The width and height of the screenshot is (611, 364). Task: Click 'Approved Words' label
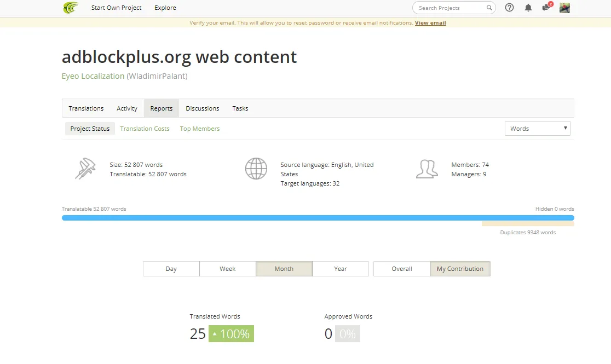[348, 316]
